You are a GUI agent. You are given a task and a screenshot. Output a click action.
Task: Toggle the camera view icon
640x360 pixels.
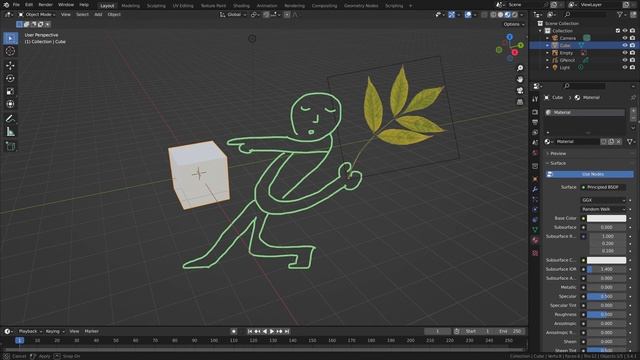(520, 90)
